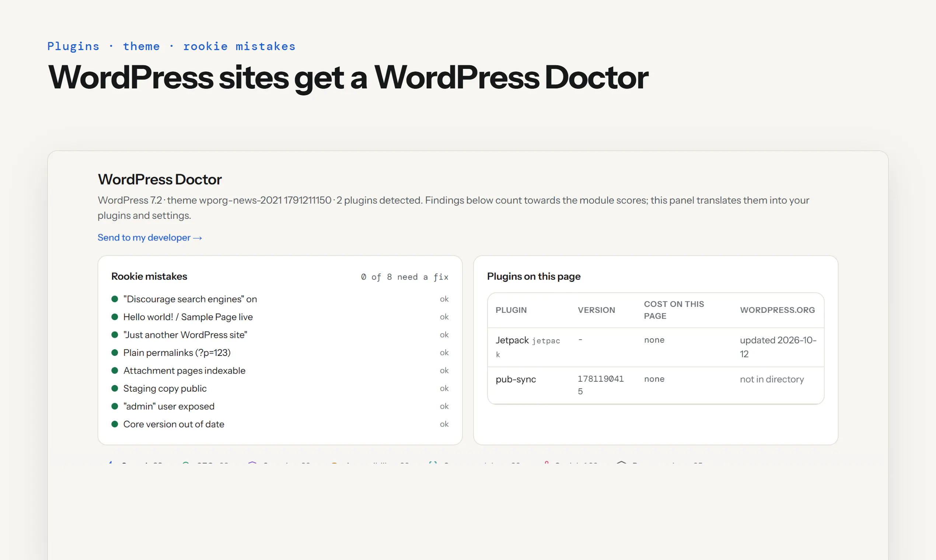This screenshot has width=936, height=560.
Task: Select 'Staging copy public' text
Action: click(x=165, y=388)
